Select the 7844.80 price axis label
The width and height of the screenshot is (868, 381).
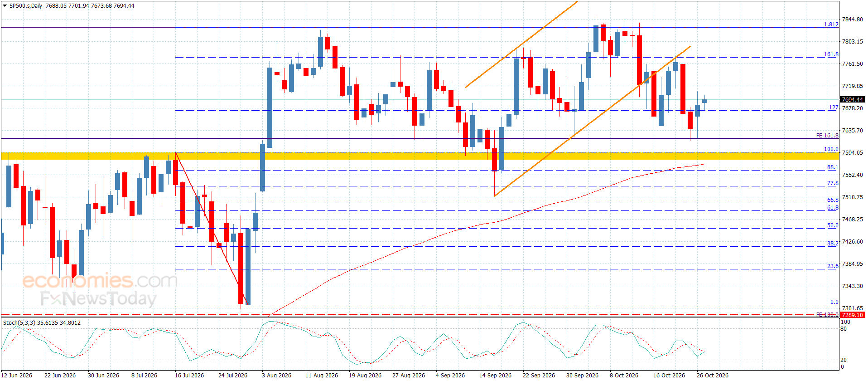coord(852,20)
